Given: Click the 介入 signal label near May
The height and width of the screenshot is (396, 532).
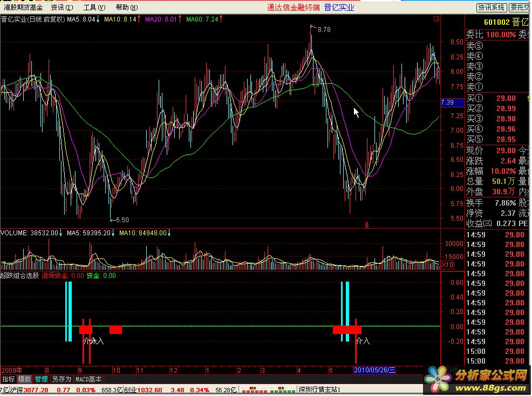Looking at the screenshot, I should click(x=363, y=341).
